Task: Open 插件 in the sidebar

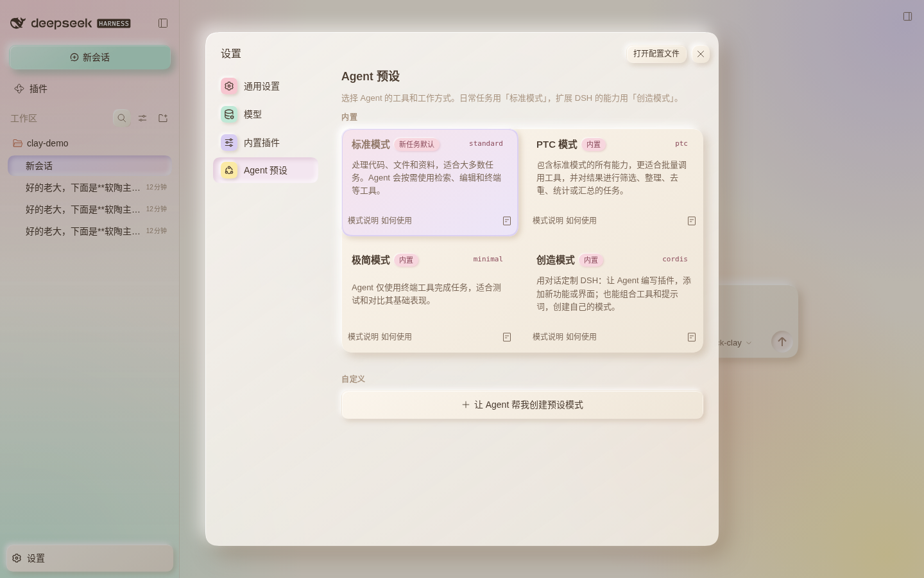Action: click(x=90, y=89)
